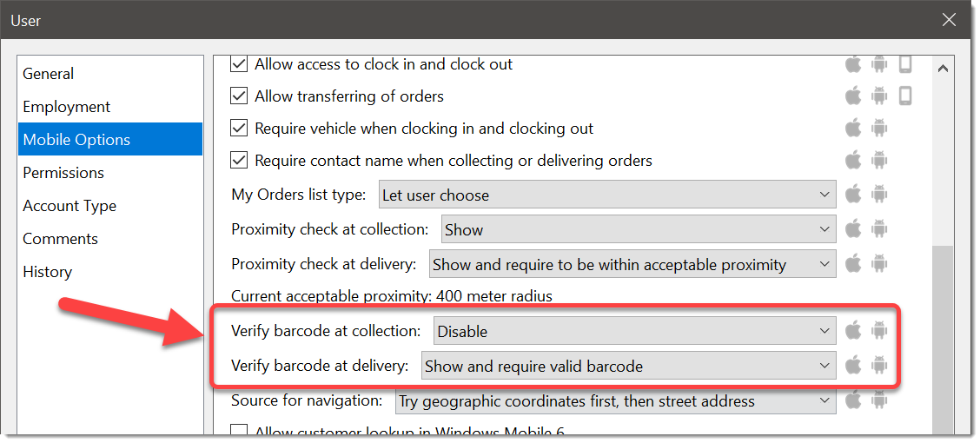980x443 pixels.
Task: Uncheck Allow transferring of orders
Action: 239,96
